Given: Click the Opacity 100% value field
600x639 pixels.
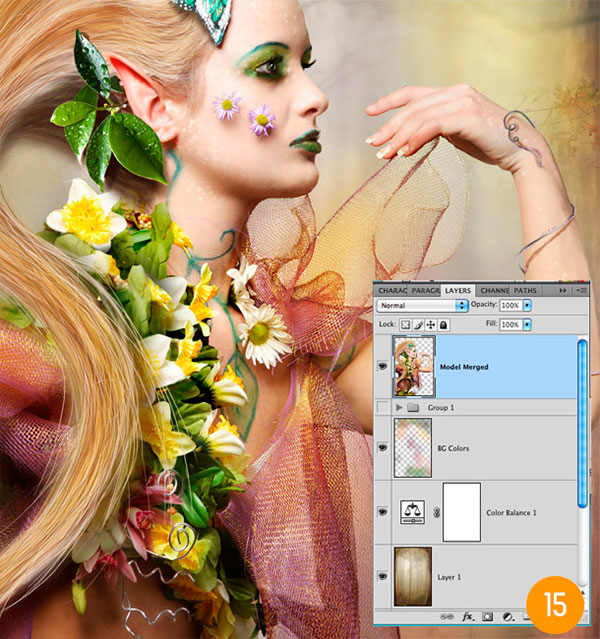Looking at the screenshot, I should 511,305.
